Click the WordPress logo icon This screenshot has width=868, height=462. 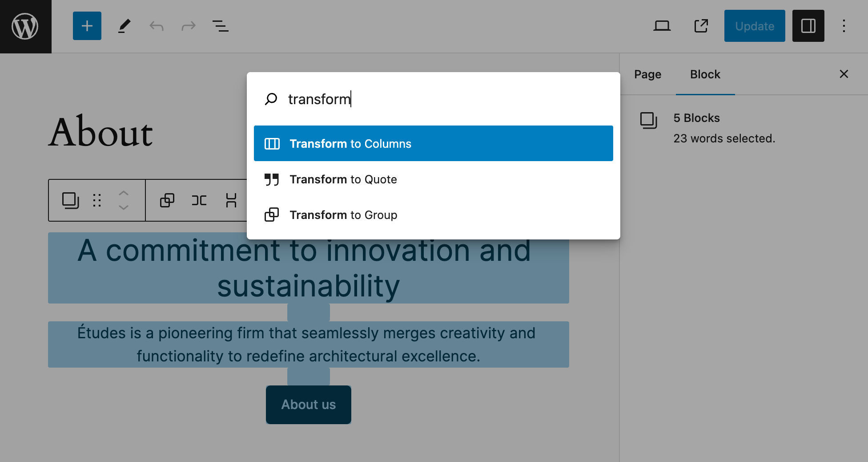pyautogui.click(x=25, y=26)
